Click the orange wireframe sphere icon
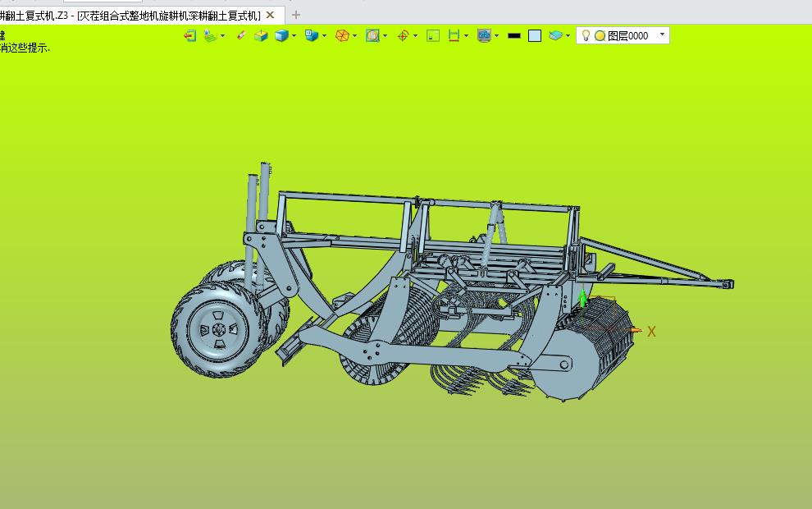 [x=342, y=35]
